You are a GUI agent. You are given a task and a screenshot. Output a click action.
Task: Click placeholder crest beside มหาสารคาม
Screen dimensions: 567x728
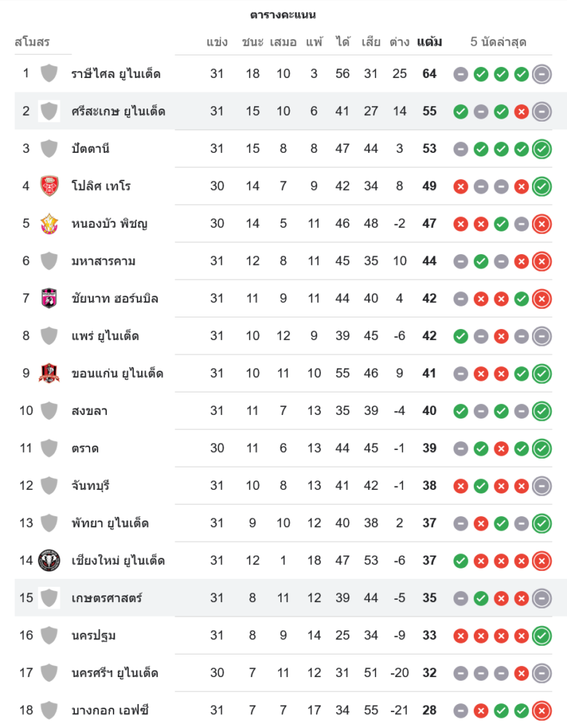click(49, 261)
